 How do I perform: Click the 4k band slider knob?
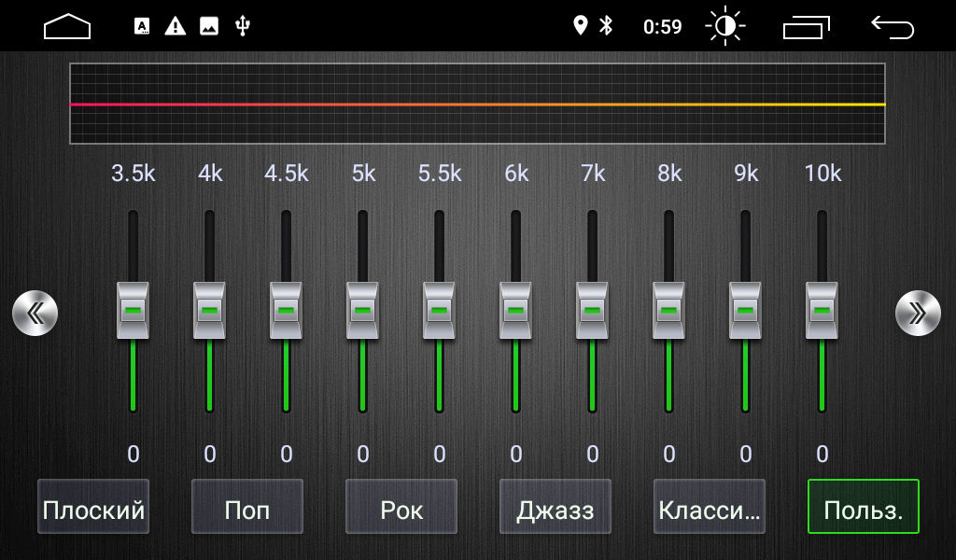[x=209, y=310]
